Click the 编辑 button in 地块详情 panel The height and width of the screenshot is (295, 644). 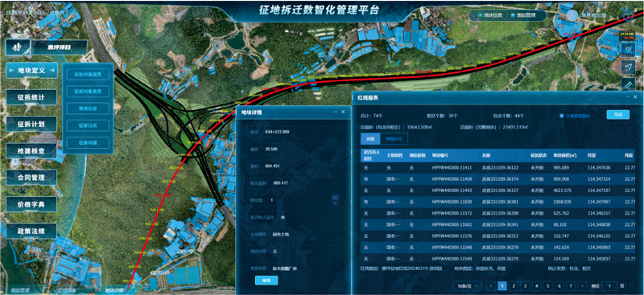point(266,281)
